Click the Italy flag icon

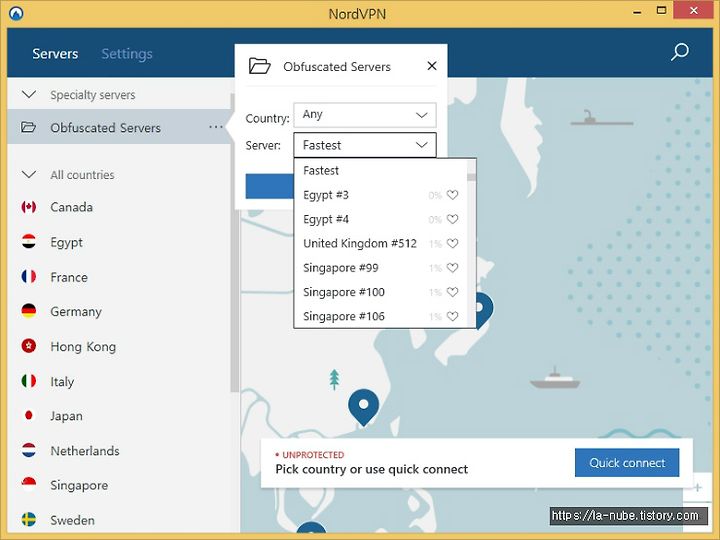[x=29, y=381]
